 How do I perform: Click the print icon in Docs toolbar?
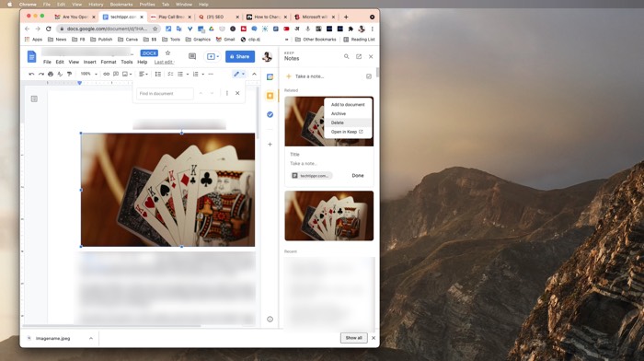pos(51,74)
